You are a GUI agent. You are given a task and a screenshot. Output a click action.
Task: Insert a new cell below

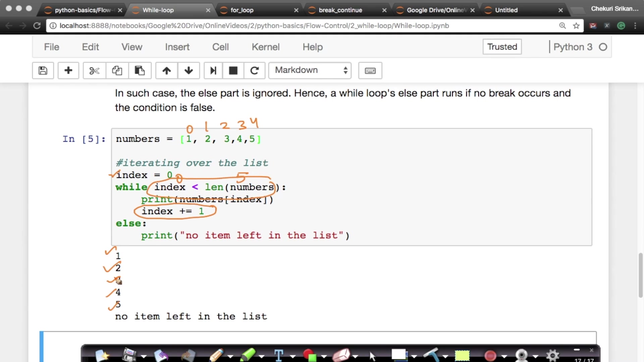pyautogui.click(x=68, y=70)
